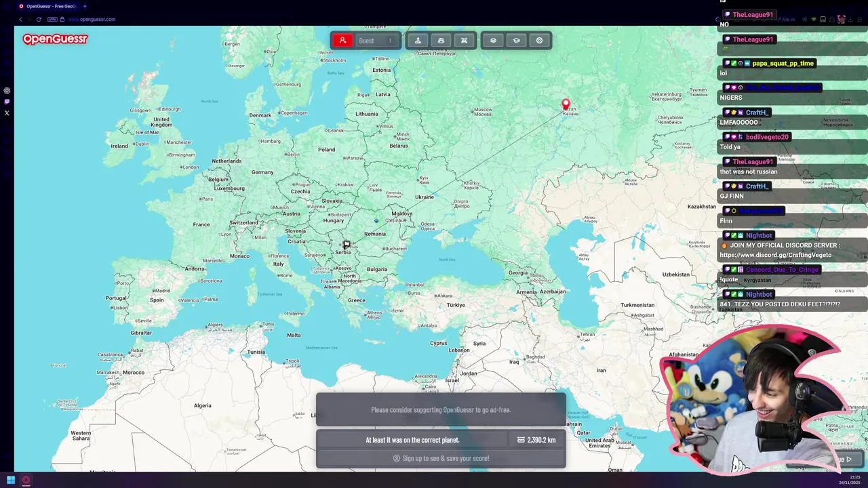Click the distance ruler icon beside 2,390.2 km
This screenshot has height=488, width=868.
(521, 440)
